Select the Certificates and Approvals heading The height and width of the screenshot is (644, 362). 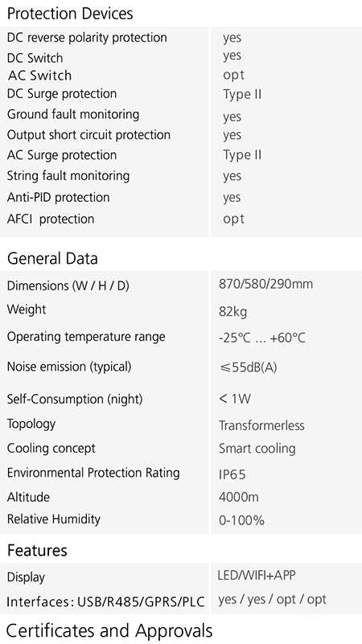[109, 630]
